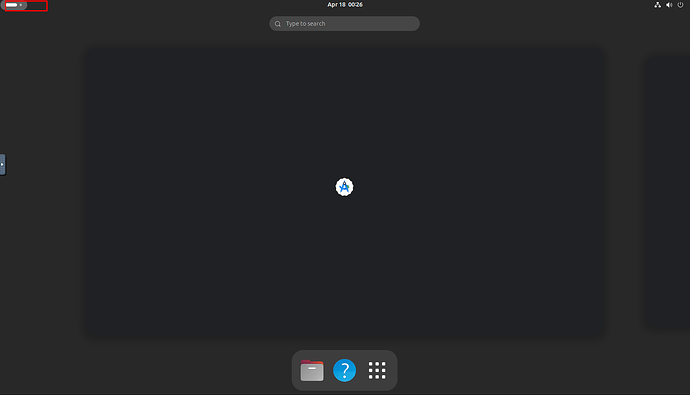This screenshot has height=395, width=690.
Task: Launch the Help app from the dock
Action: 345,370
